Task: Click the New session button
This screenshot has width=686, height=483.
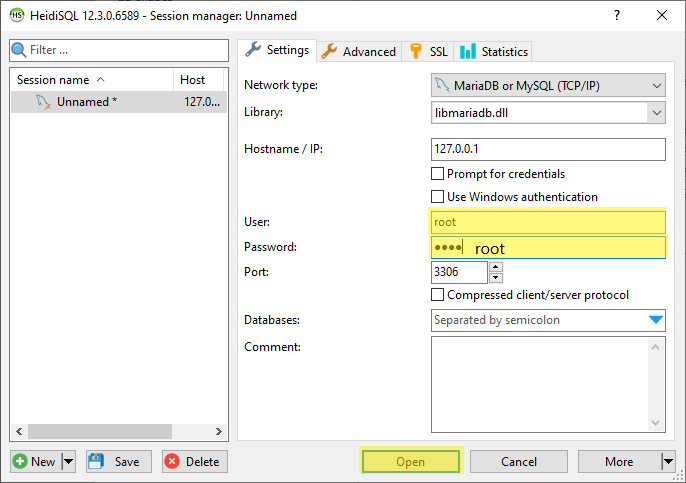Action: 36,461
